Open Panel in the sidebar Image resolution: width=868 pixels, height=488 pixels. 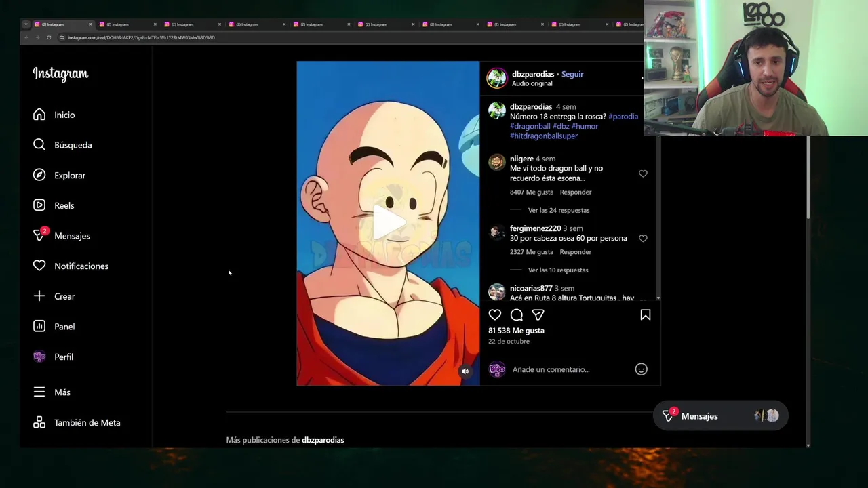54,327
